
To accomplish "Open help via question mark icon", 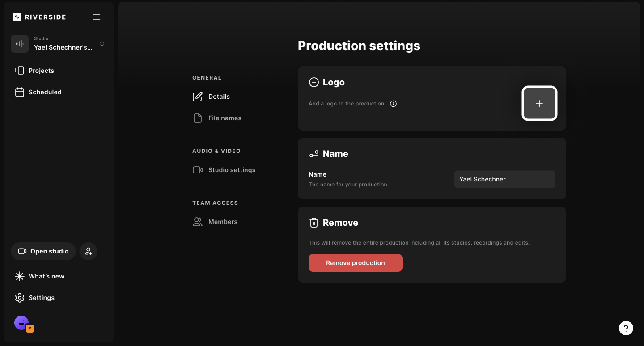I will click(626, 328).
